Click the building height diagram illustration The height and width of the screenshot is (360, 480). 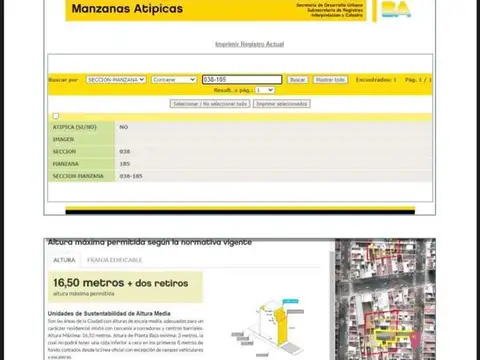[268, 328]
